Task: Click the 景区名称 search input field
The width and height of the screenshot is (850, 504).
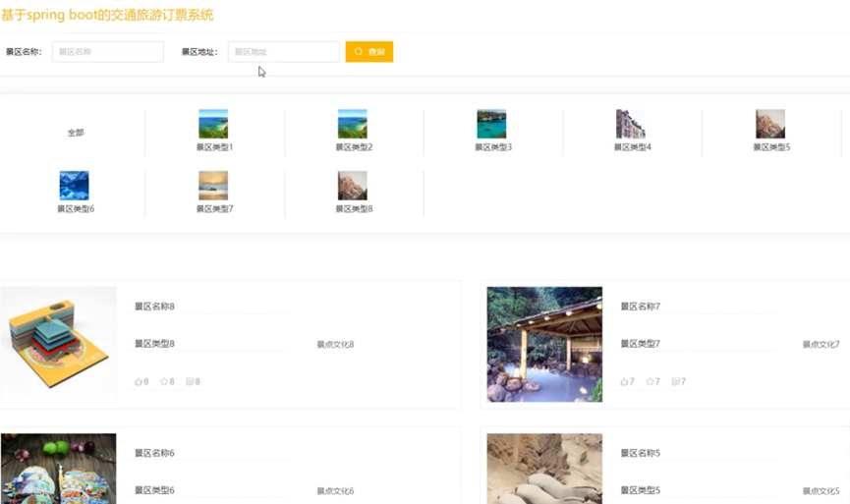Action: coord(108,52)
